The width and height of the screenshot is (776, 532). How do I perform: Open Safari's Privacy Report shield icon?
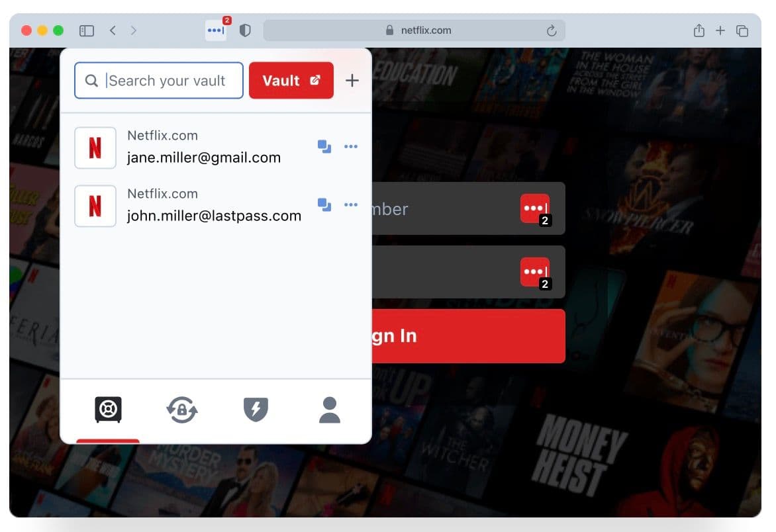[245, 30]
